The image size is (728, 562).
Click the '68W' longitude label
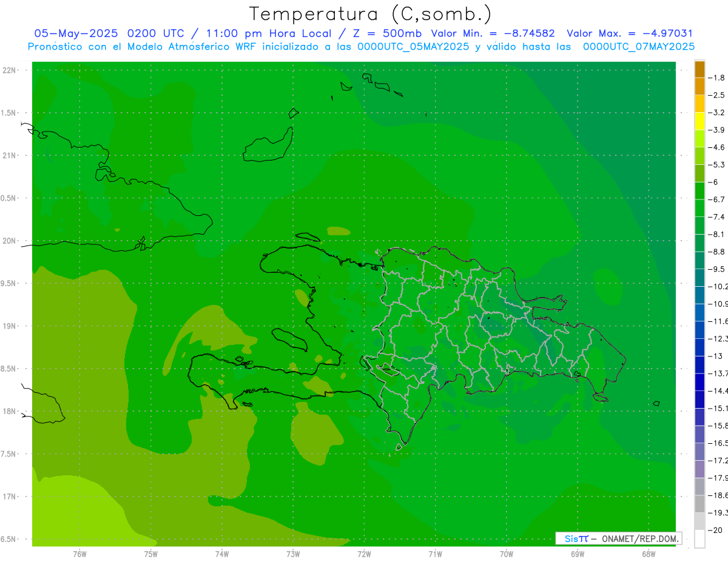(x=649, y=554)
